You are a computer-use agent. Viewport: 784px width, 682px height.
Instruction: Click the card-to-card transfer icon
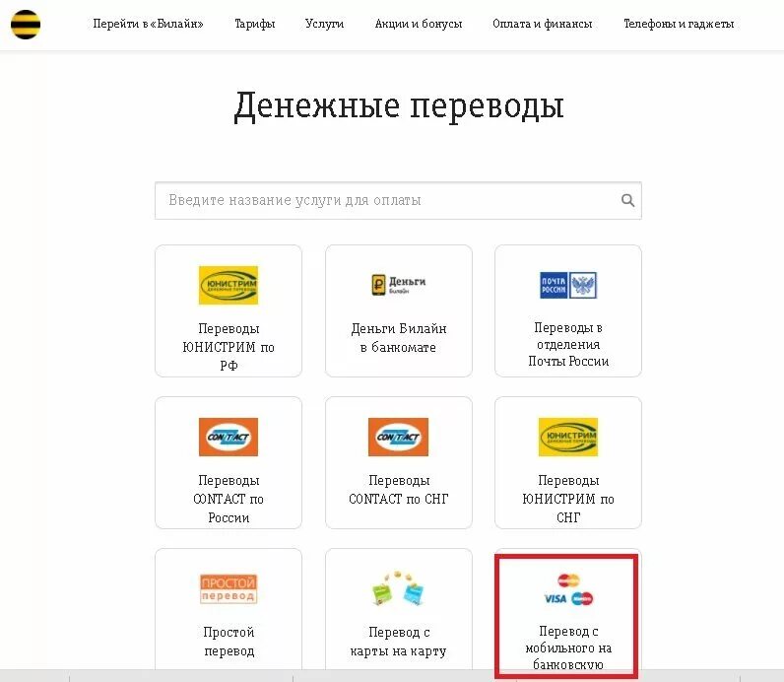[398, 588]
